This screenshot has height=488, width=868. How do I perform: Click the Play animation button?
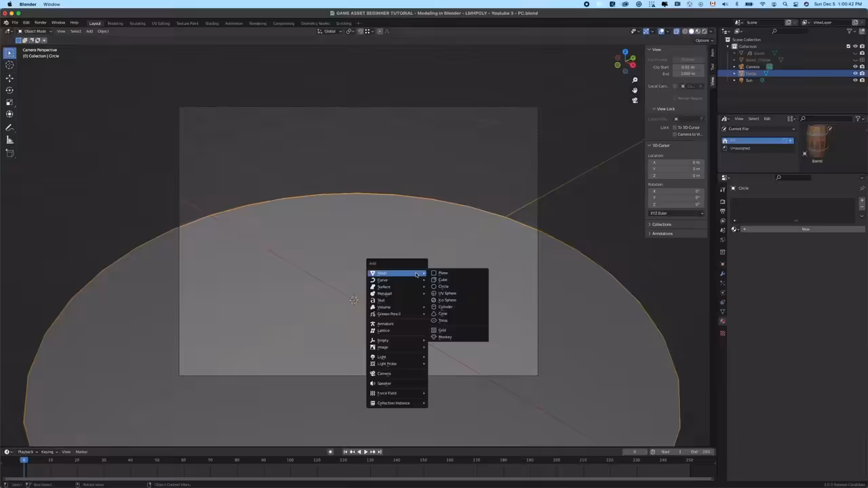click(x=366, y=451)
